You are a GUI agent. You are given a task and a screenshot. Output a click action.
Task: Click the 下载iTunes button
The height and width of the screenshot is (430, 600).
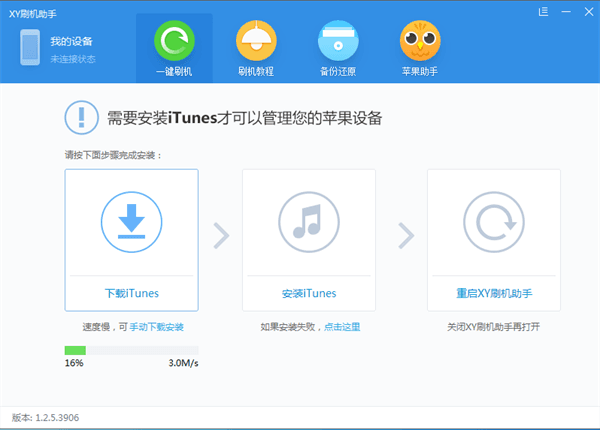(132, 293)
